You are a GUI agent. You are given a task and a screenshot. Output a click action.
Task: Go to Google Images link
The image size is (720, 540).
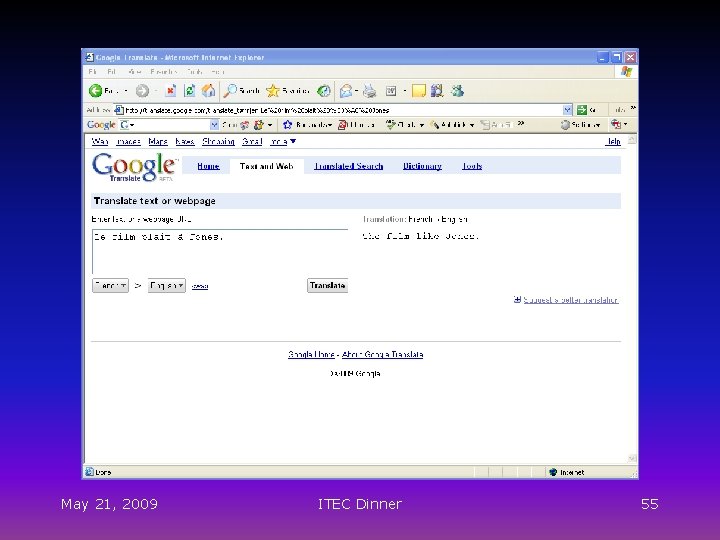[128, 141]
